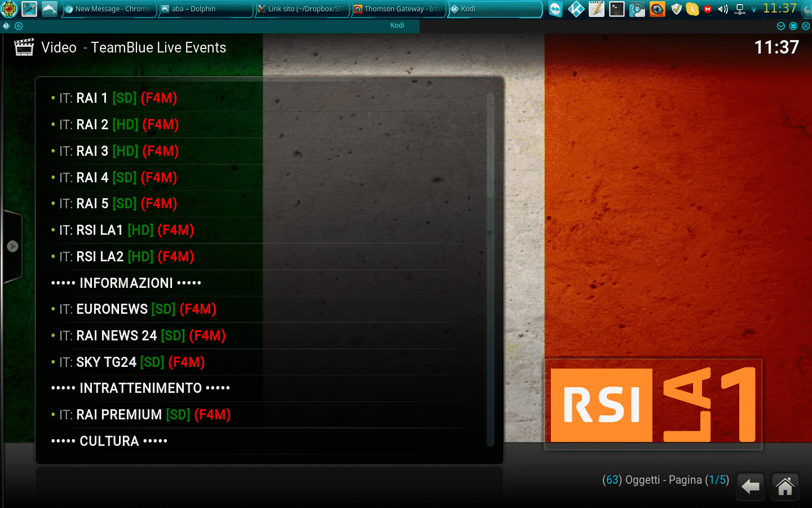Select IT: EURONEWS [SD] channel
Screen dimensions: 812x508
(137, 309)
